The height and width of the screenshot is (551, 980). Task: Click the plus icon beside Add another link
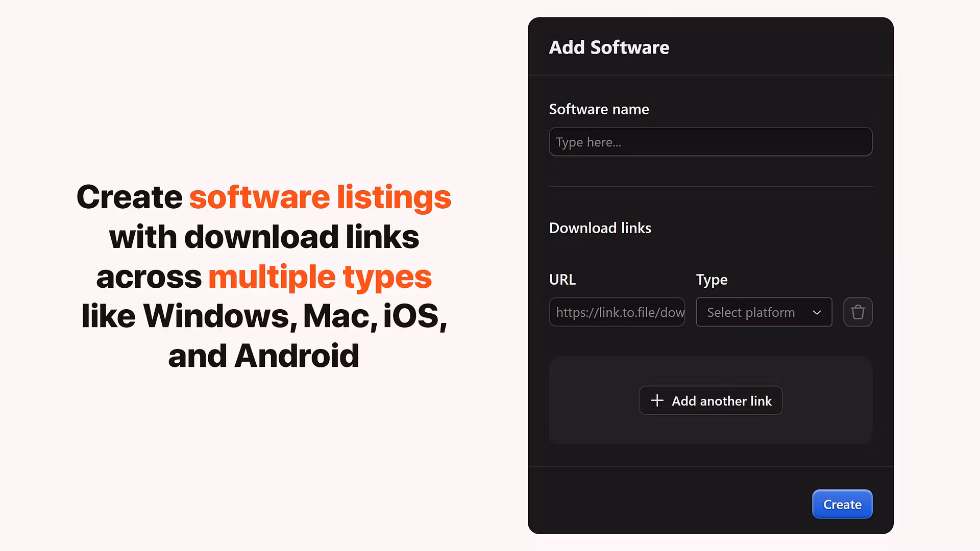coord(657,400)
